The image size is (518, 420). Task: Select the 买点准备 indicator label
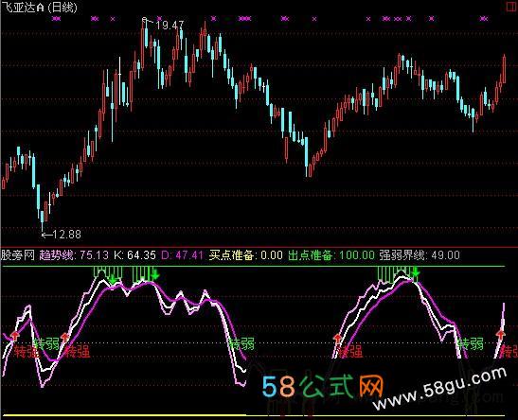[x=231, y=255]
